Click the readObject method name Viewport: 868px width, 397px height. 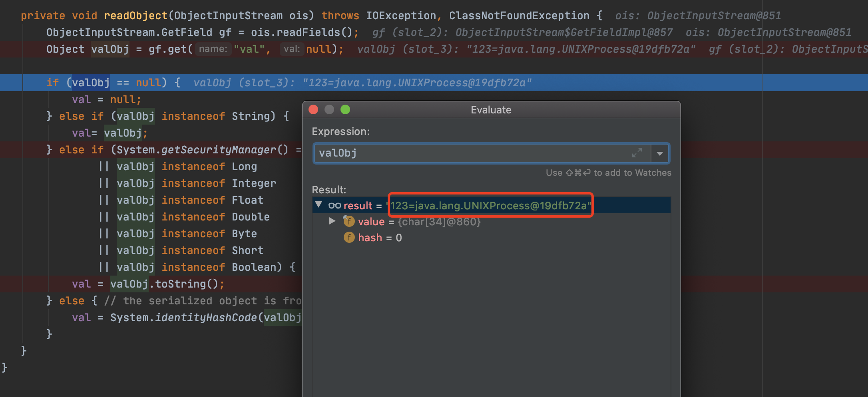135,16
